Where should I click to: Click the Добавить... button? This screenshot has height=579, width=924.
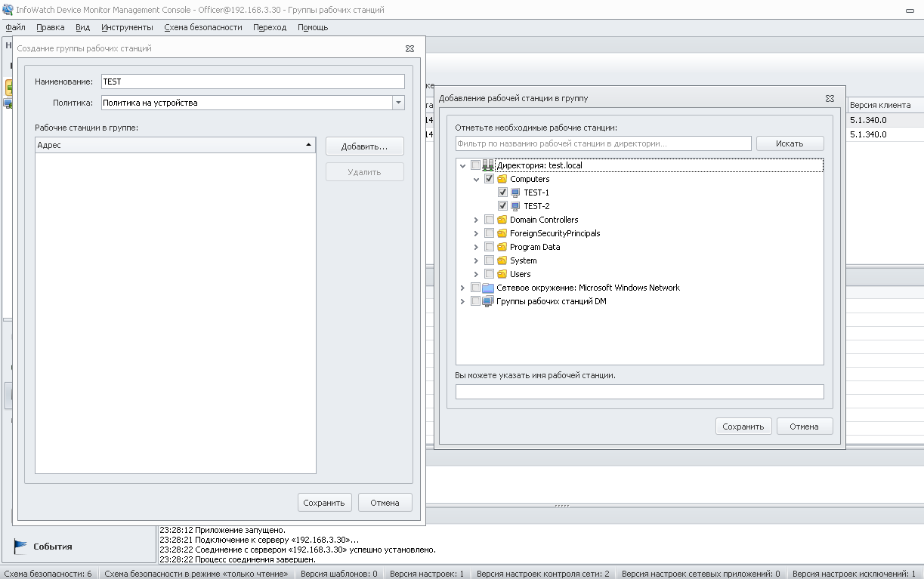click(364, 146)
